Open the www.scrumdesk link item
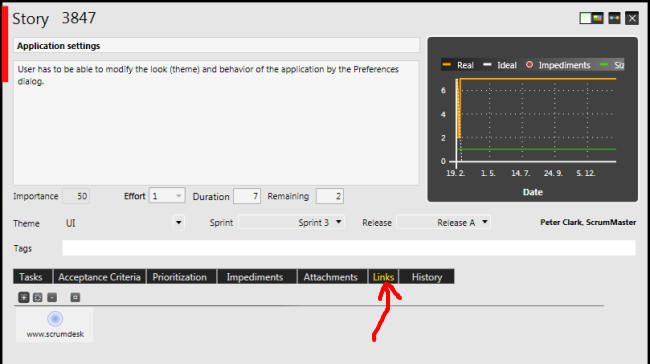 pyautogui.click(x=55, y=325)
